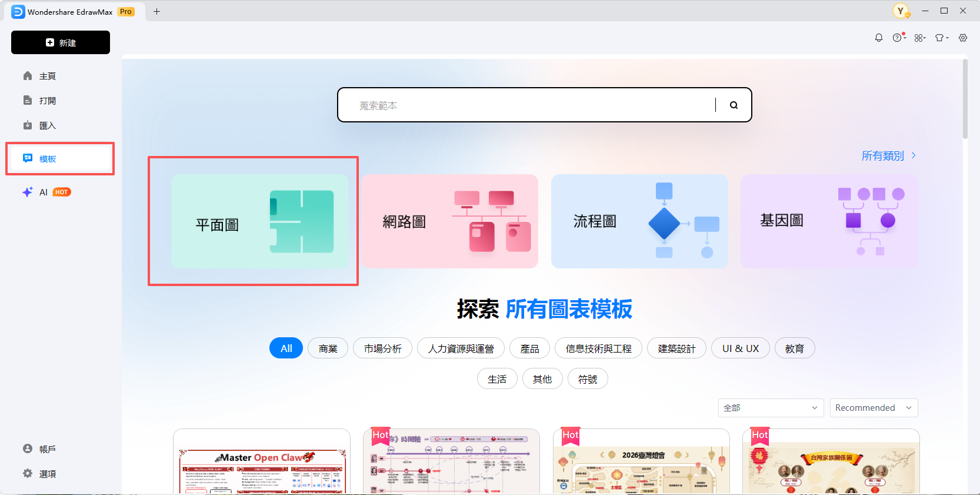Select the 其他 filter chip

click(x=542, y=378)
